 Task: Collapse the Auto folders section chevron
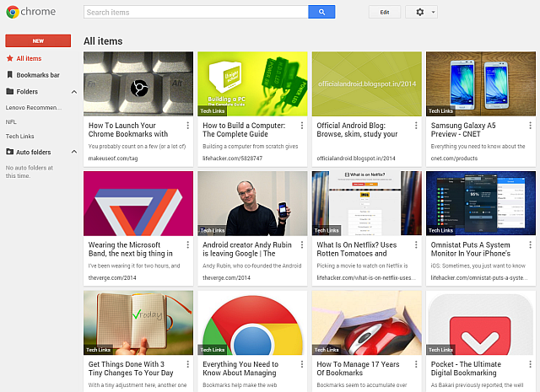[x=73, y=153]
